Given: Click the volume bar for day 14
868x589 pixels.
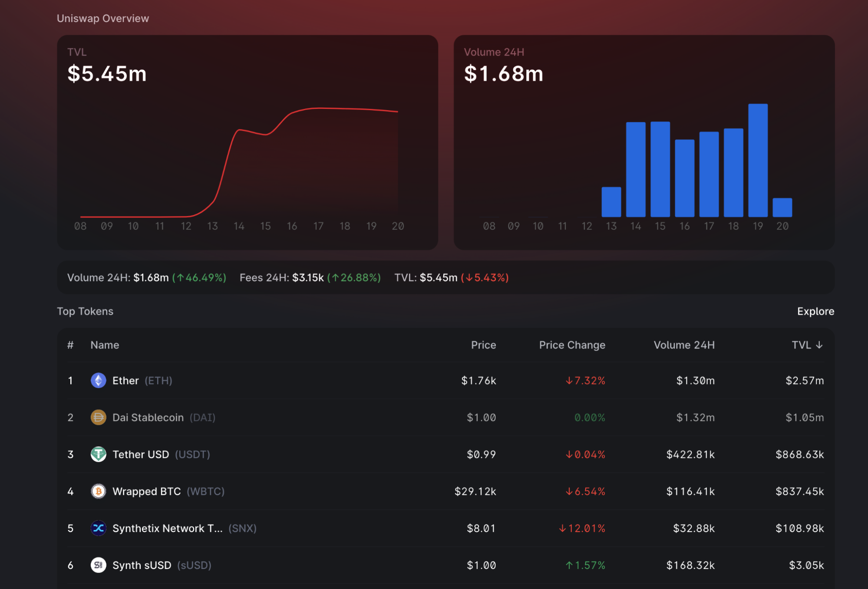Looking at the screenshot, I should pos(636,169).
